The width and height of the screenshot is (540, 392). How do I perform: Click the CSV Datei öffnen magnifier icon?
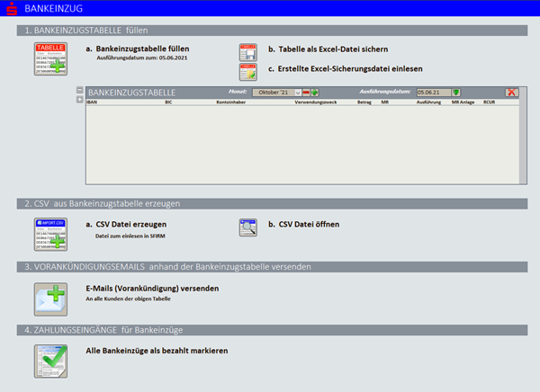(x=247, y=227)
